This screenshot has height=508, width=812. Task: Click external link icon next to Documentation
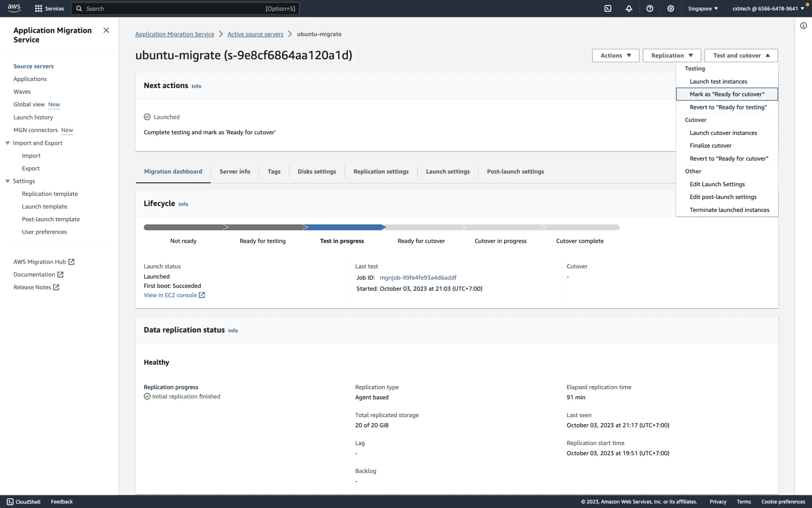tap(60, 274)
